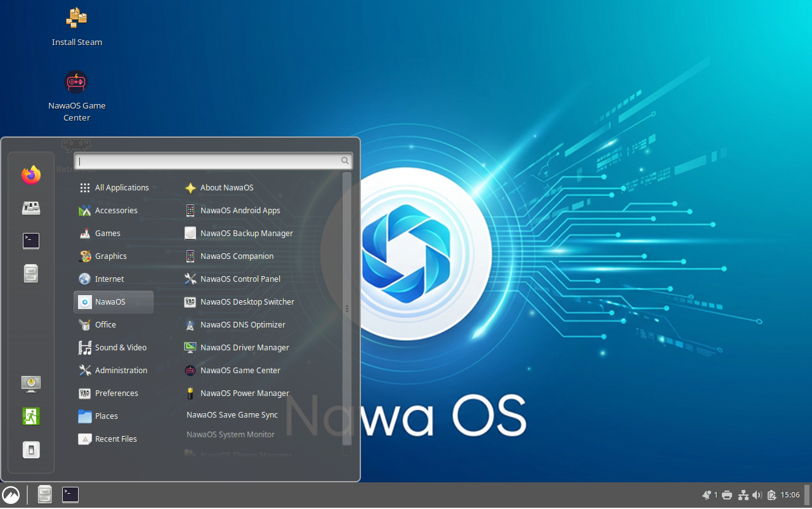Click the network icon in system tray
Image resolution: width=812 pixels, height=509 pixels.
[x=742, y=495]
